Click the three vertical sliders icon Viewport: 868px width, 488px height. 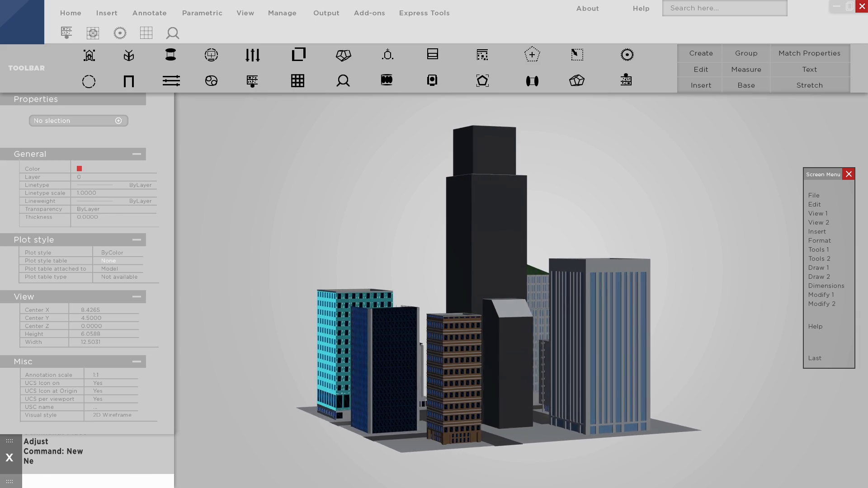(x=252, y=55)
